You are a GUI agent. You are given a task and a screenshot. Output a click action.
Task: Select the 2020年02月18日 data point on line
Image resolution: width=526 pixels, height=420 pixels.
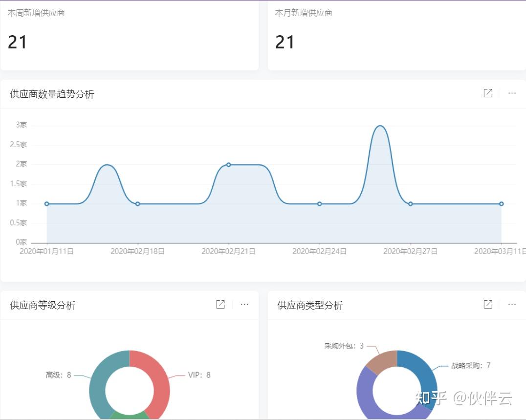137,203
